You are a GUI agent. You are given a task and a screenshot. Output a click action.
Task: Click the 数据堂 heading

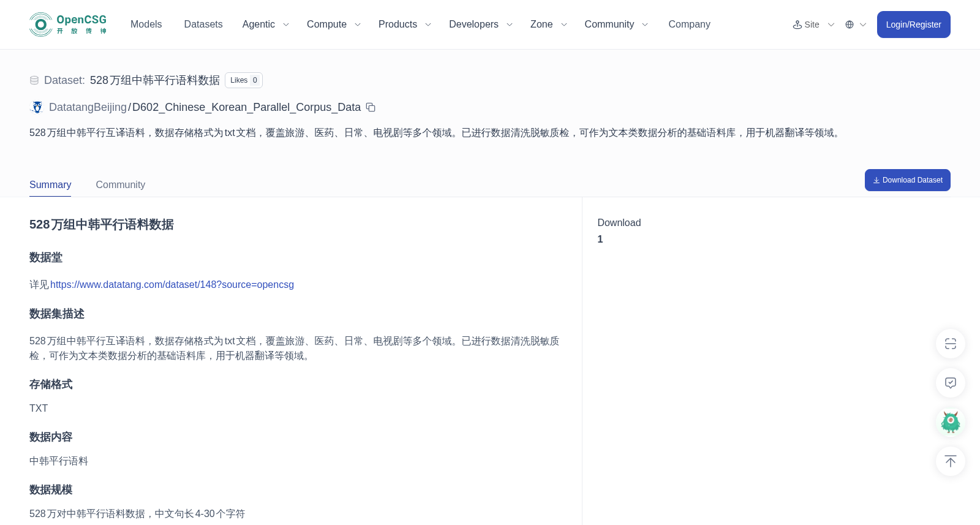(x=46, y=257)
